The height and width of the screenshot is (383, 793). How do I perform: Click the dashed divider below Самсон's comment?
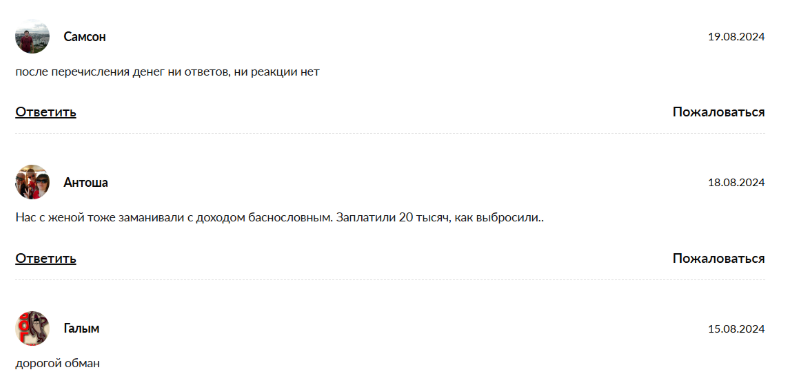[x=390, y=134]
